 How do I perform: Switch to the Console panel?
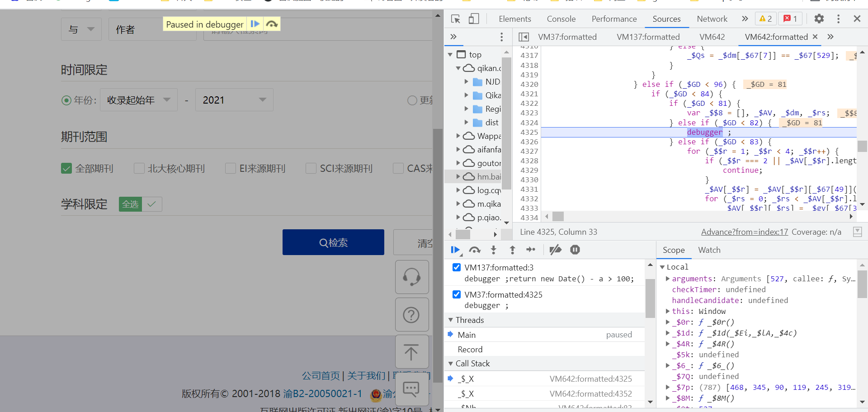click(x=561, y=19)
